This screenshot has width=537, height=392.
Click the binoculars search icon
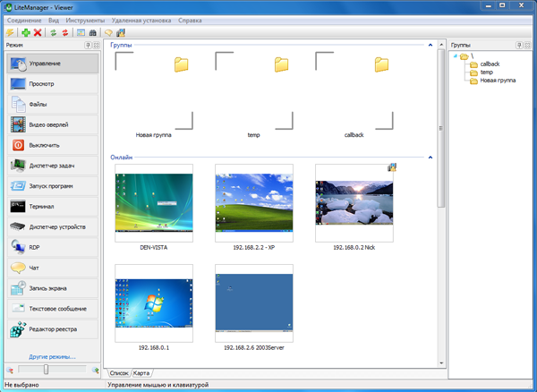[x=93, y=32]
